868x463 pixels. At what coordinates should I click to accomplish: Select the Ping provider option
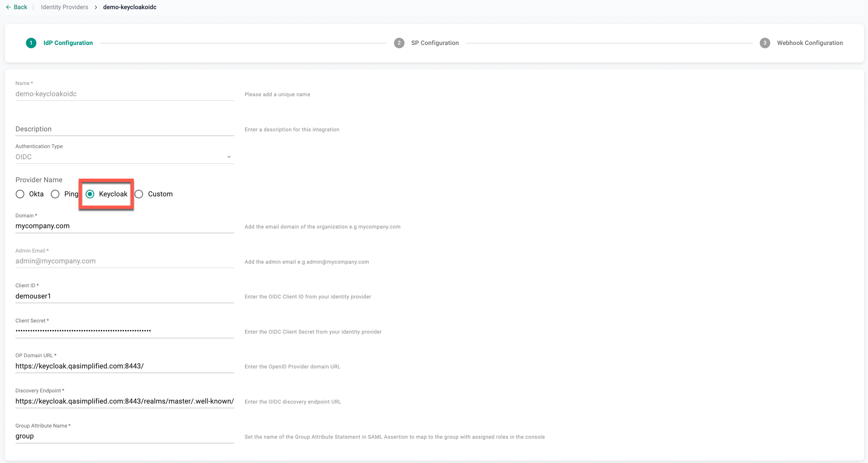tap(55, 194)
